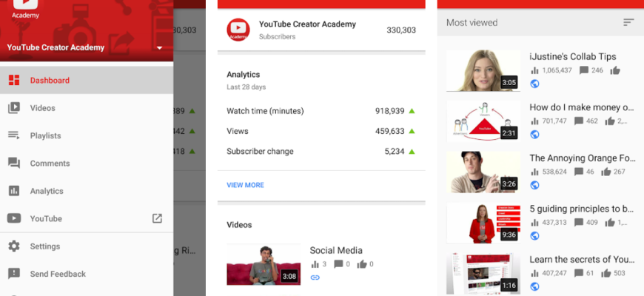Select the Comments menu item
This screenshot has height=296, width=644.
(50, 164)
